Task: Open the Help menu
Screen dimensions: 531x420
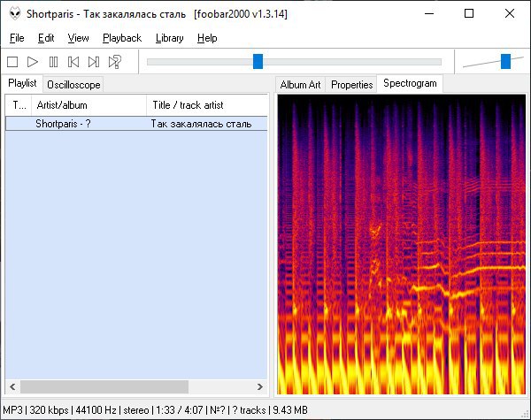Action: (x=207, y=38)
